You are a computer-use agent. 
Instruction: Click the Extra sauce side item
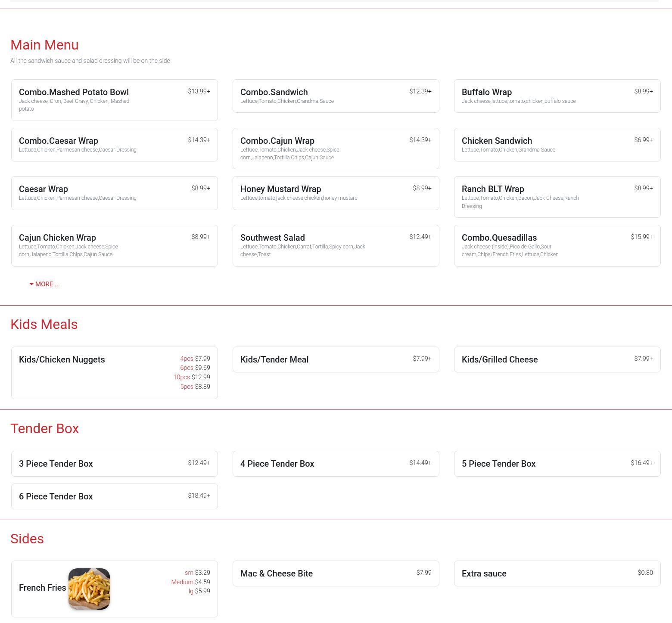click(x=557, y=573)
